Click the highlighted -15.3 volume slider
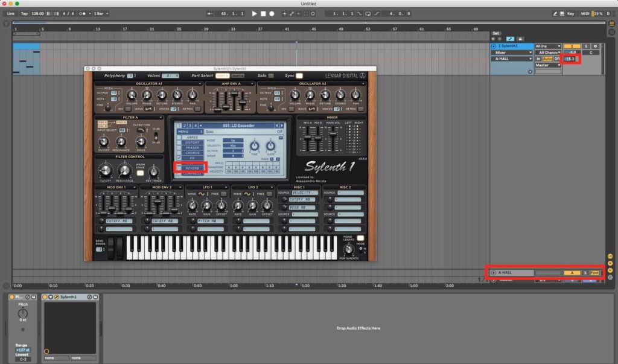 pyautogui.click(x=570, y=59)
